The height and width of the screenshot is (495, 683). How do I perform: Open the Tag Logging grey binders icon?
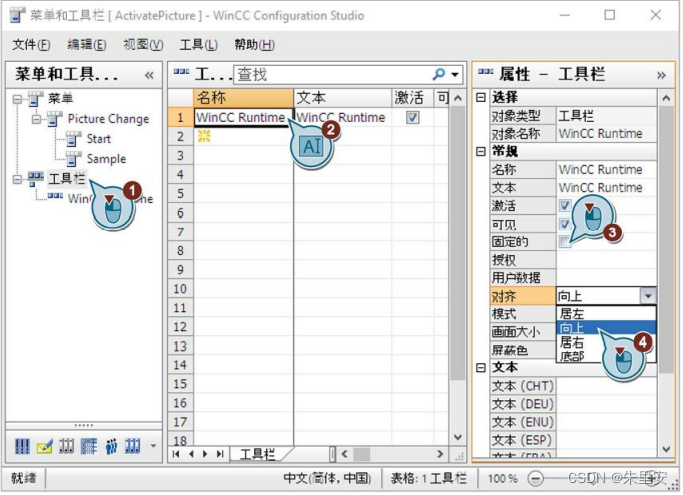point(67,446)
